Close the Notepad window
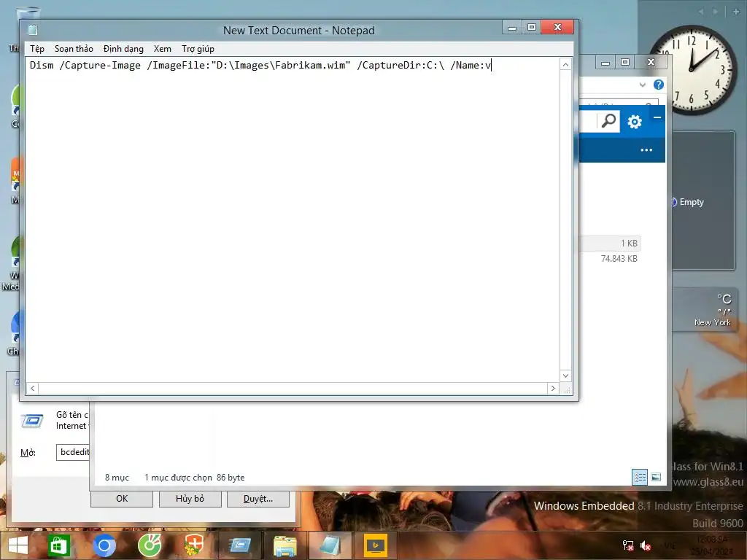The width and height of the screenshot is (747, 560). (x=558, y=28)
